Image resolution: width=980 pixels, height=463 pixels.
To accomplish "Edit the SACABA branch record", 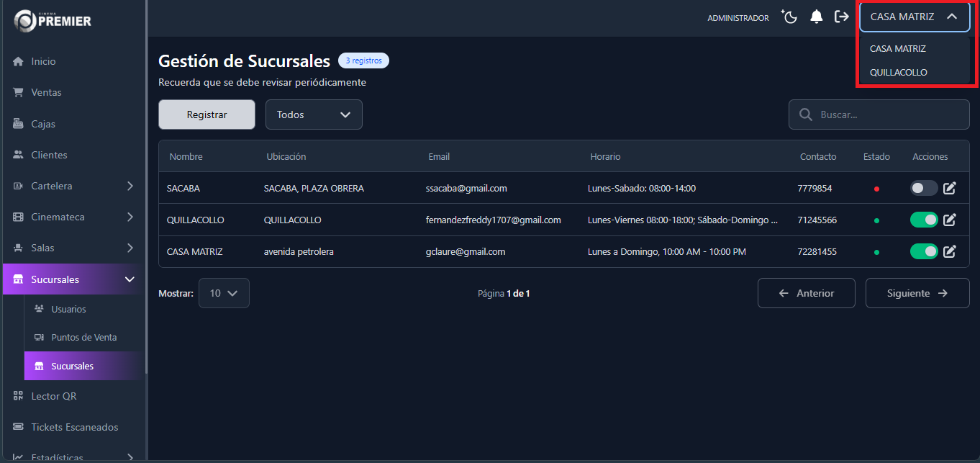I will pyautogui.click(x=950, y=189).
